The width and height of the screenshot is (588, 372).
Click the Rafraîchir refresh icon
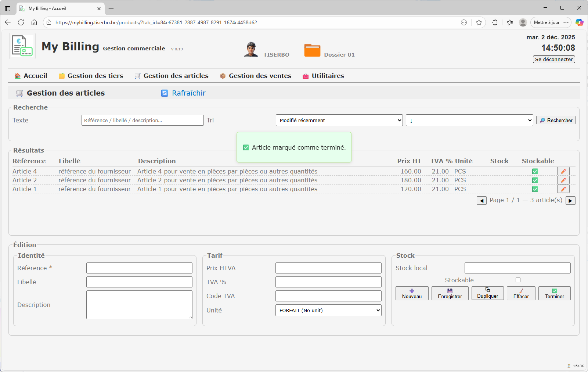(x=165, y=93)
